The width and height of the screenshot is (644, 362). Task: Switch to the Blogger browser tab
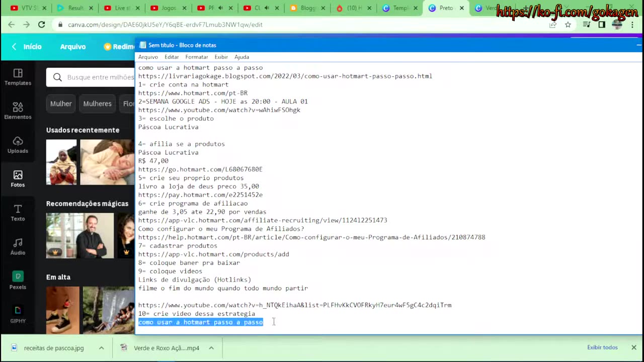[x=306, y=8]
